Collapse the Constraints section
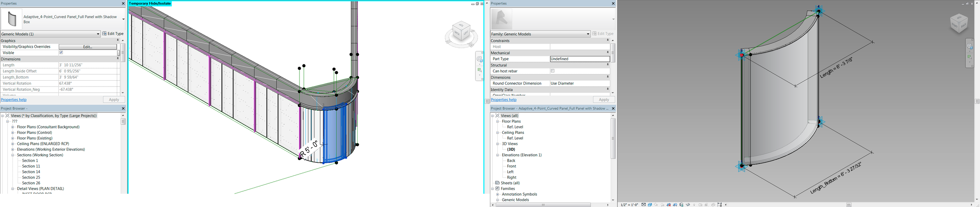This screenshot has width=980, height=207. [x=608, y=40]
